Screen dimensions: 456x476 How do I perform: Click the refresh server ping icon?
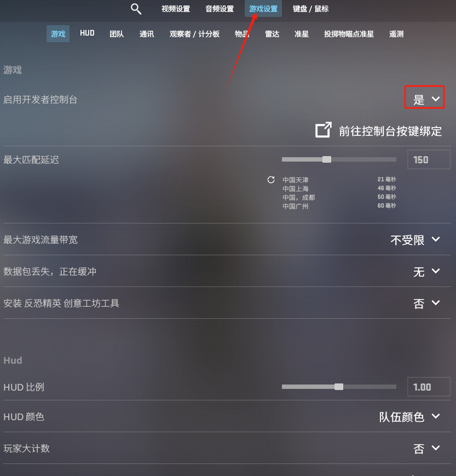tap(271, 180)
